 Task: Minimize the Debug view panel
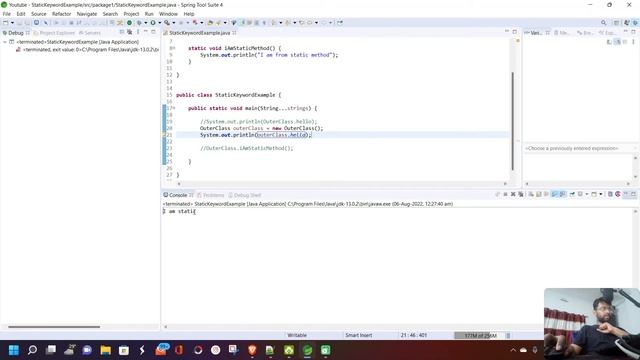[146, 32]
